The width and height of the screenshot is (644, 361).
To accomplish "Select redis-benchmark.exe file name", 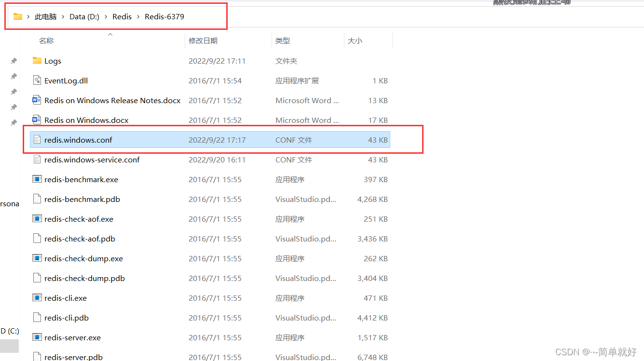I will coord(81,179).
